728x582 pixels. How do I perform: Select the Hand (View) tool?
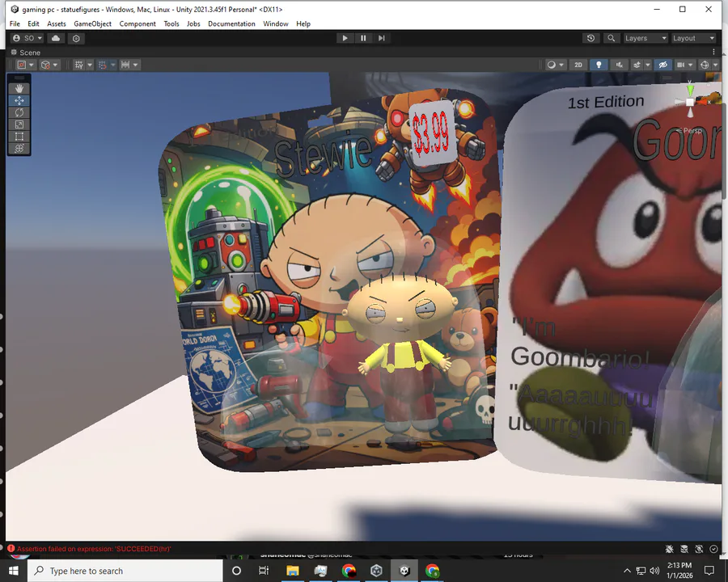pyautogui.click(x=19, y=88)
